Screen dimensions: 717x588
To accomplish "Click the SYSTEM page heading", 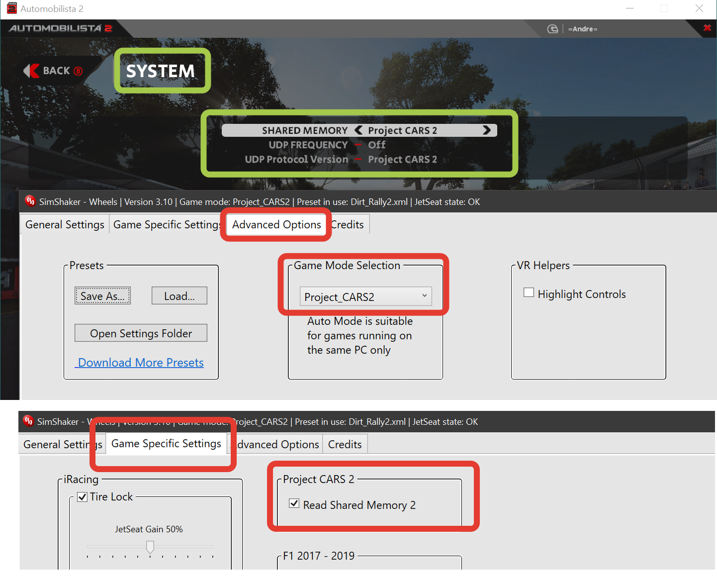I will click(160, 71).
